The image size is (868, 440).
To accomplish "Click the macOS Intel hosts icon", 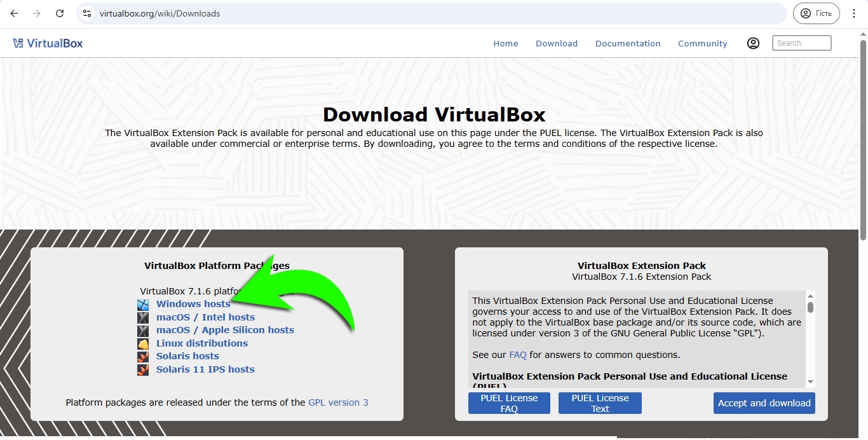I will pos(143,317).
